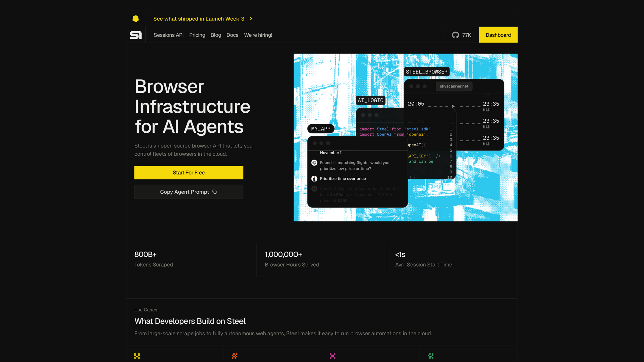Click the Prioritize time over price message
Screen dimensions: 644x362
[x=343, y=179]
